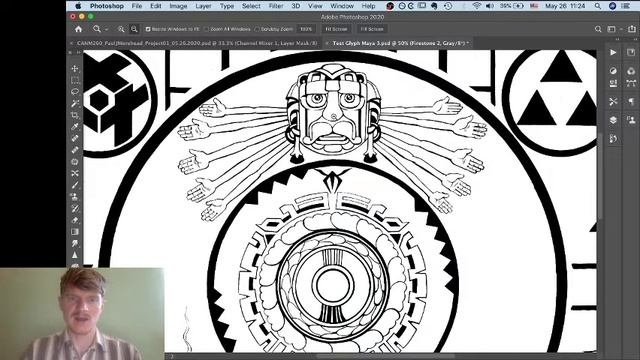Open the Photoshop search icon
Image resolution: width=640 pixels, height=360 pixels.
pos(598,29)
